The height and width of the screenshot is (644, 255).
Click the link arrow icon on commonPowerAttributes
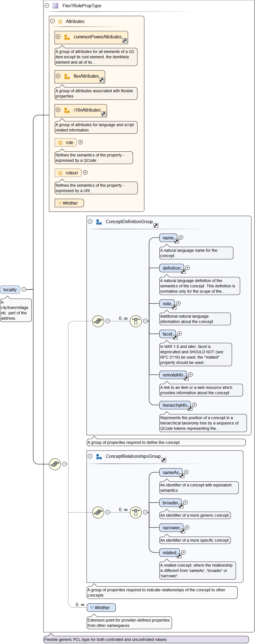[x=125, y=41]
